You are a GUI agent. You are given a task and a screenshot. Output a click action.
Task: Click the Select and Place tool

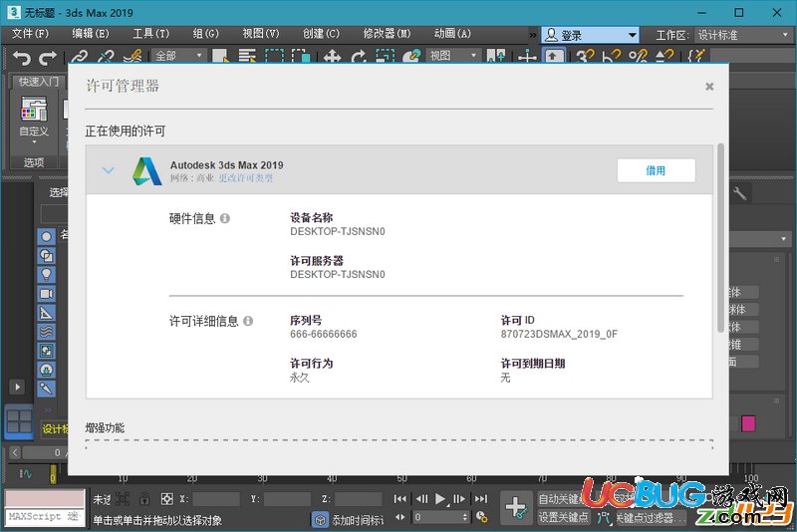coord(411,57)
